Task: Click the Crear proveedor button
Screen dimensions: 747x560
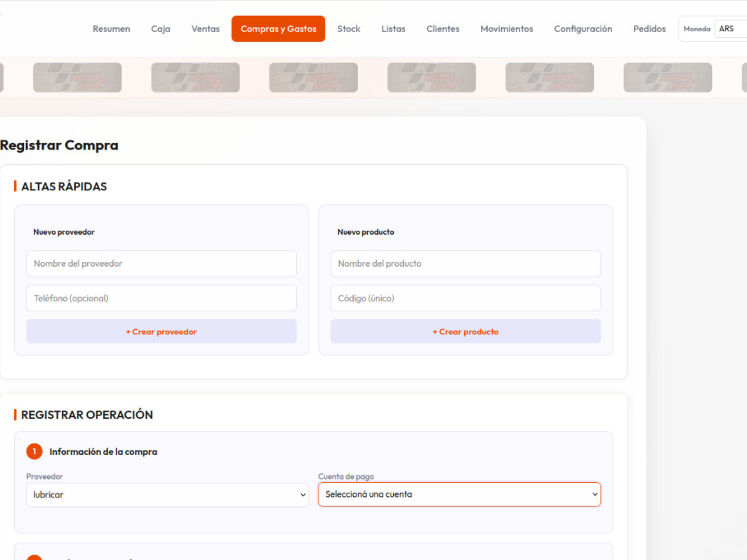Action: (x=161, y=331)
